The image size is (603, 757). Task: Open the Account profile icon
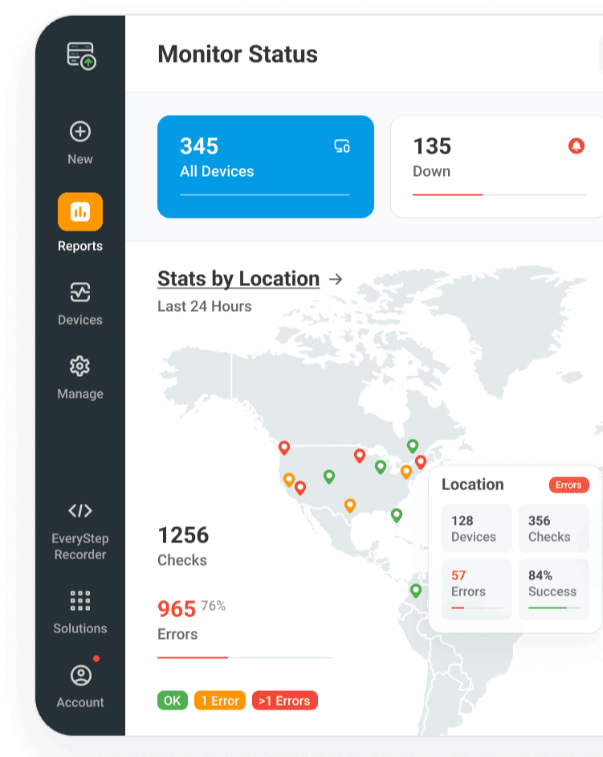click(x=80, y=675)
